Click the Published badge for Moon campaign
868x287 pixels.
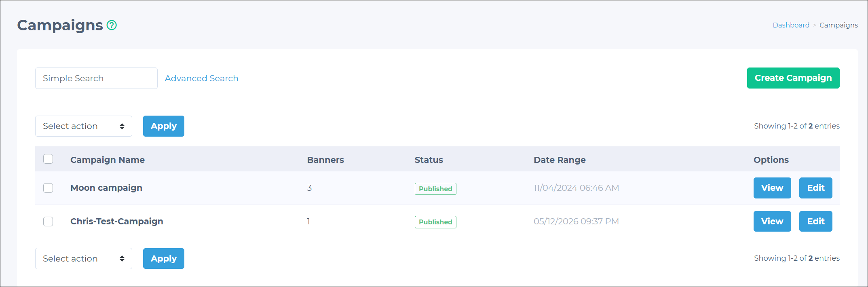tap(435, 189)
